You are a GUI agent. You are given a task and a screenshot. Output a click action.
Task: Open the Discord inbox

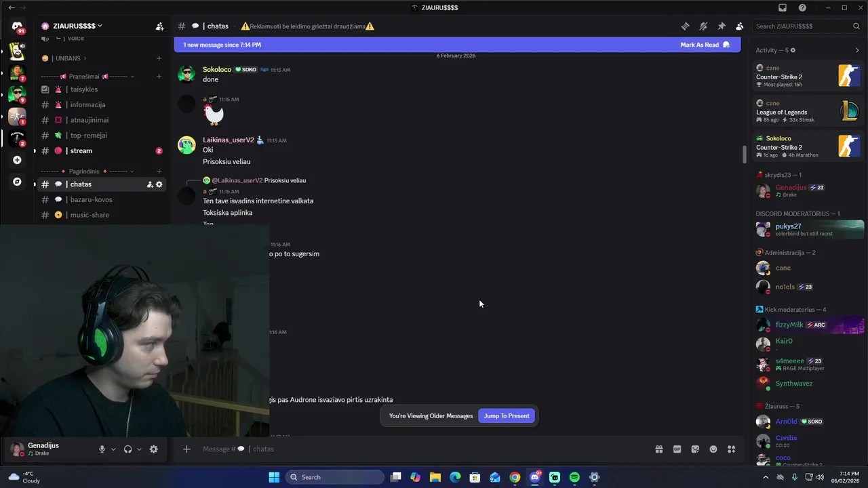(x=783, y=7)
